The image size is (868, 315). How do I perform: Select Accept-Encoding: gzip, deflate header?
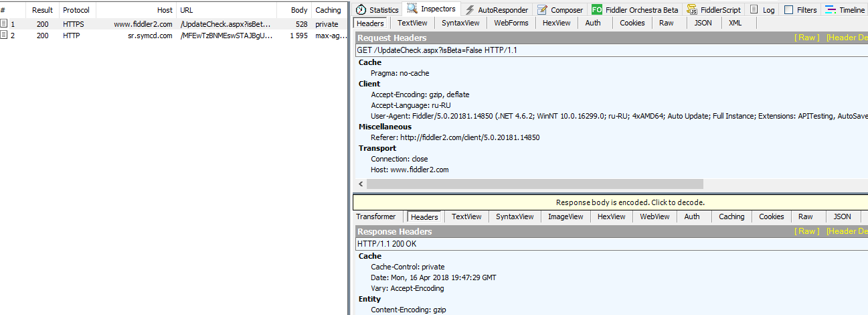tap(420, 94)
